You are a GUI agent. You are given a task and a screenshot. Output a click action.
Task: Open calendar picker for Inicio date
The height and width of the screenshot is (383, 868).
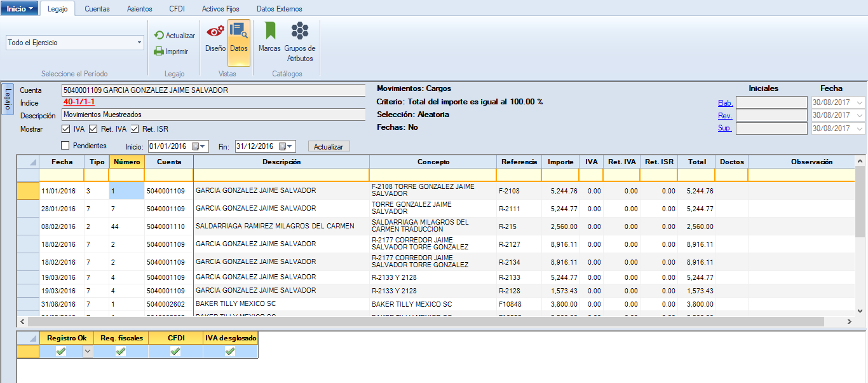[x=200, y=146]
